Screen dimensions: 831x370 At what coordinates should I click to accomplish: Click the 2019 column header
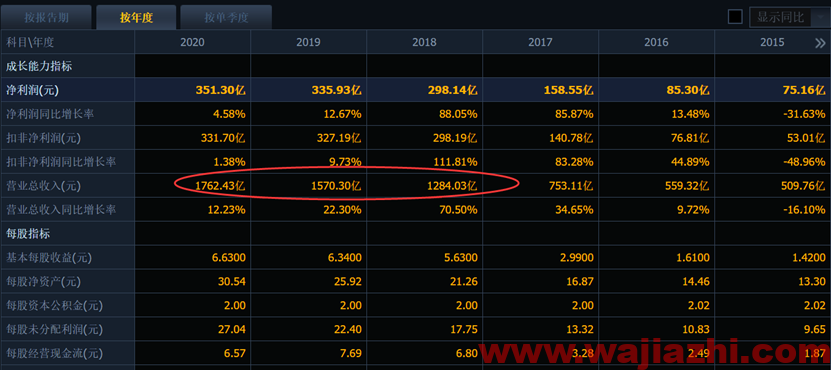[308, 42]
